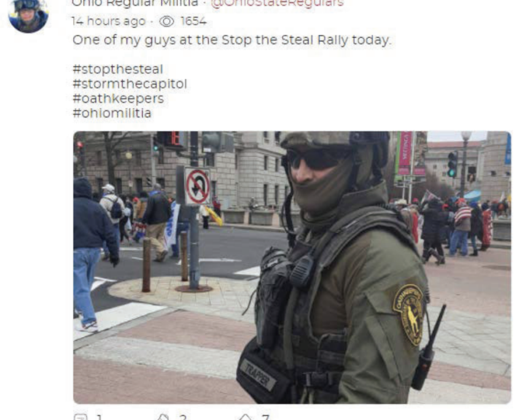
Task: Click the upvote count of 7
Action: (x=265, y=418)
